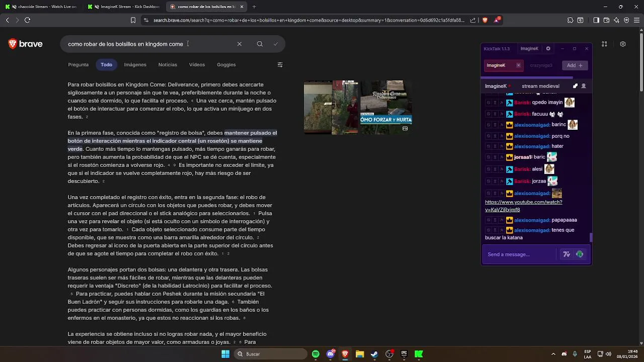The height and width of the screenshot is (362, 644).
Task: Open the map image thumbnail
Action: click(x=318, y=107)
